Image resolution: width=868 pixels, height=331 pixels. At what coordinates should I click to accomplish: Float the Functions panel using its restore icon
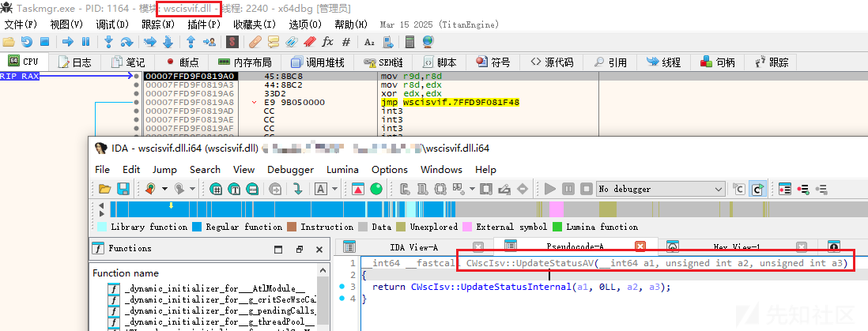coord(300,249)
